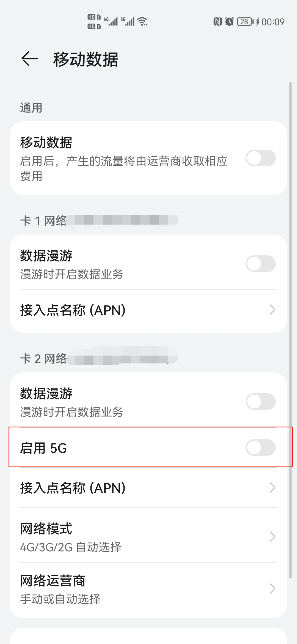Screen dimensions: 297x644
Task: Tap the alarm clock status icon
Action: pyautogui.click(x=229, y=21)
